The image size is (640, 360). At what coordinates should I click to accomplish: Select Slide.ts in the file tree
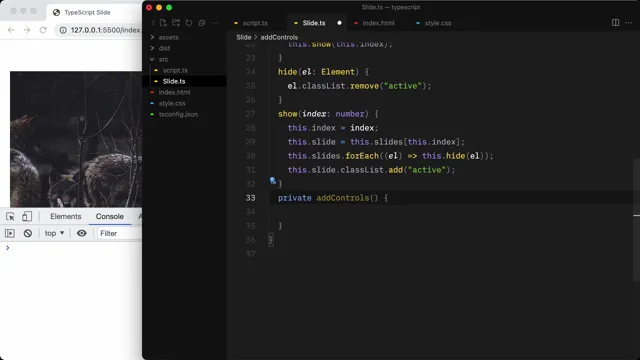coord(184,81)
